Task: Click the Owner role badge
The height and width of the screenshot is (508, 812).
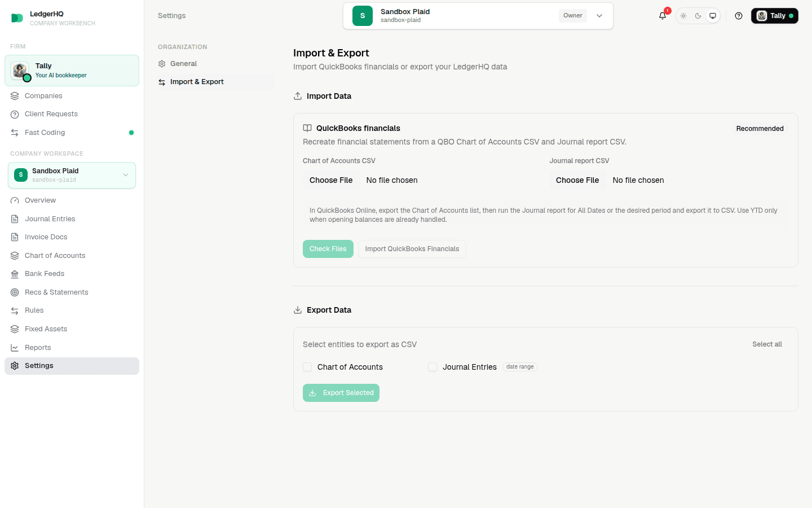Action: coord(573,16)
